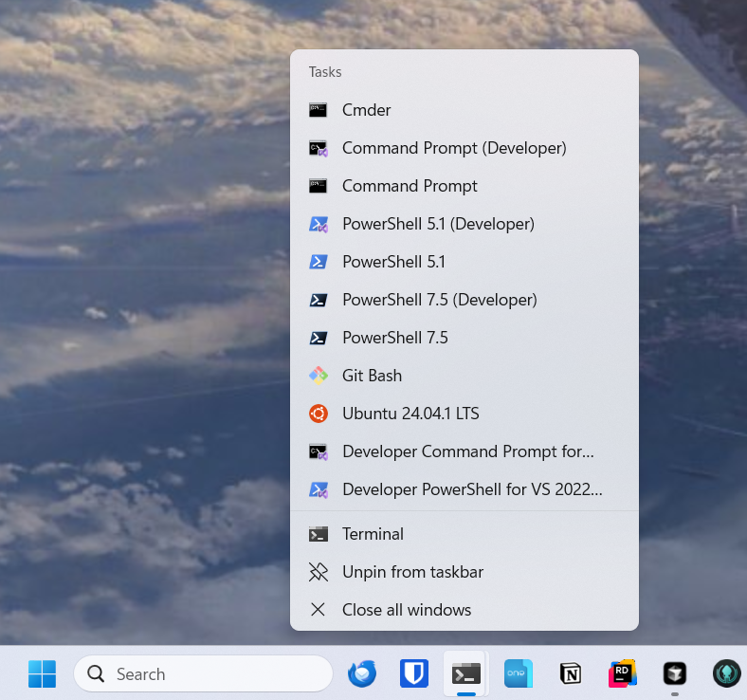Open Notion from the taskbar

pyautogui.click(x=571, y=673)
